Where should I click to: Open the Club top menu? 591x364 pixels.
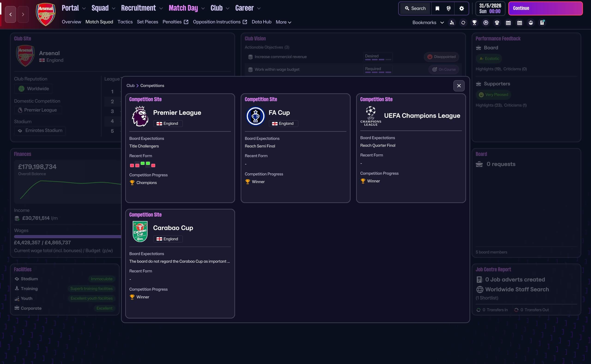click(216, 8)
